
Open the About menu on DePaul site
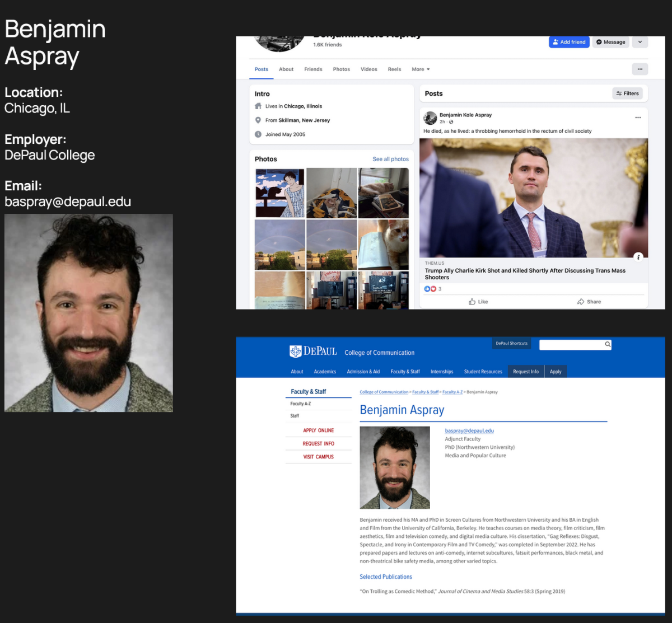297,372
